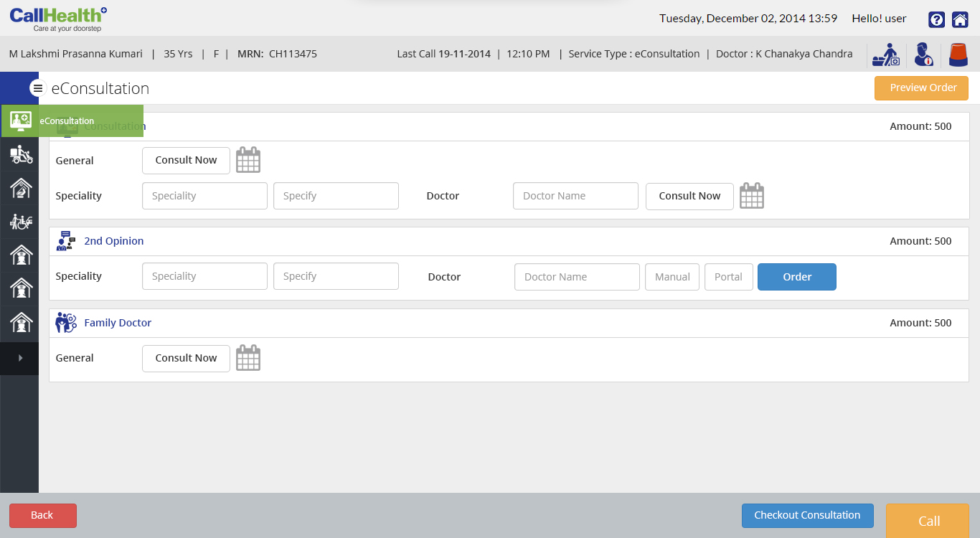
Task: Click the 2nd Opinion section title
Action: click(114, 241)
